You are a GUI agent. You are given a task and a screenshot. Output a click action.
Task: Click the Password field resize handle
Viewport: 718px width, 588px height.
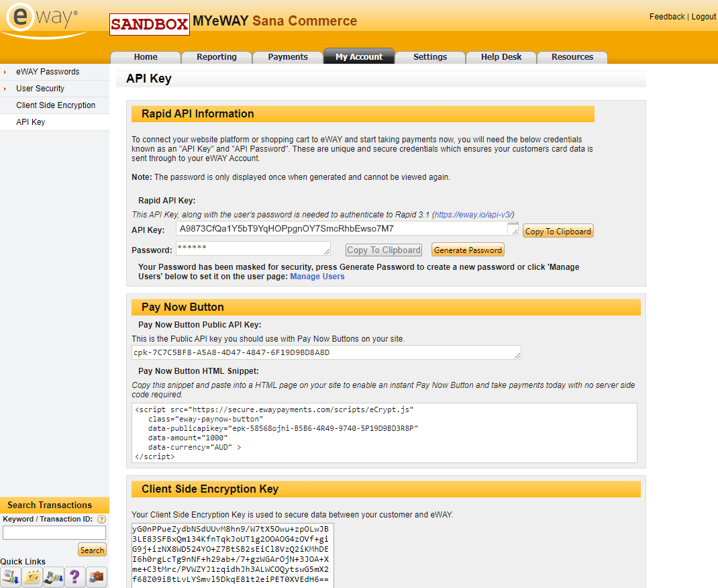point(327,252)
